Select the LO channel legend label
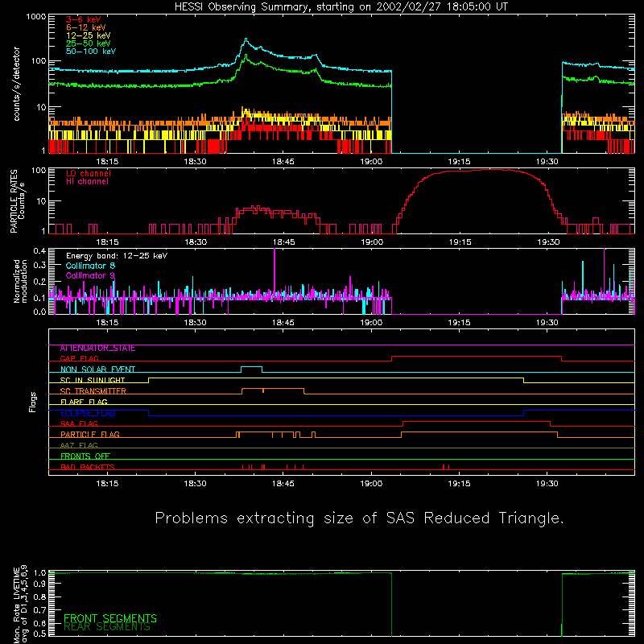The height and width of the screenshot is (644, 644). click(x=89, y=173)
